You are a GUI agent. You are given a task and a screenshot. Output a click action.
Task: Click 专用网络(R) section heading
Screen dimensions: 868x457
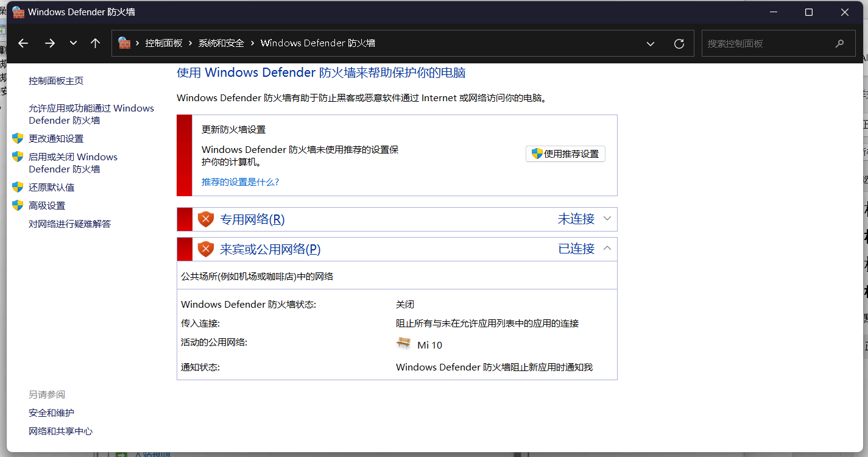point(252,219)
